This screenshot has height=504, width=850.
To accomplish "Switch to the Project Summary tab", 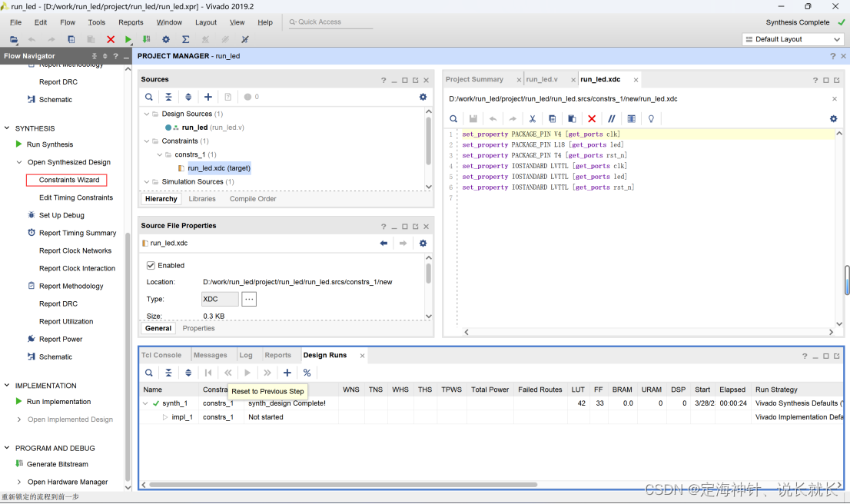I will 474,79.
